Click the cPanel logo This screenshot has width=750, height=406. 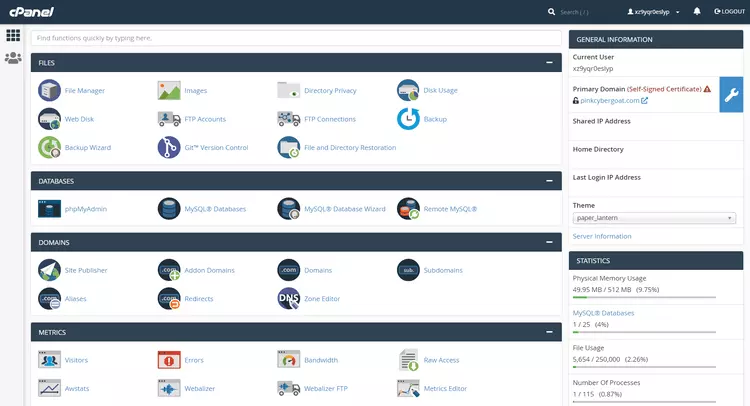tap(32, 12)
